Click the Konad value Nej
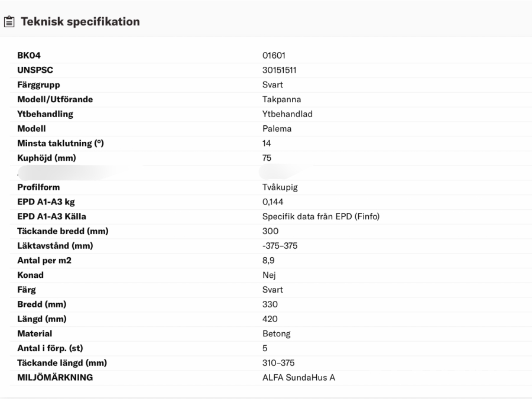 [269, 275]
